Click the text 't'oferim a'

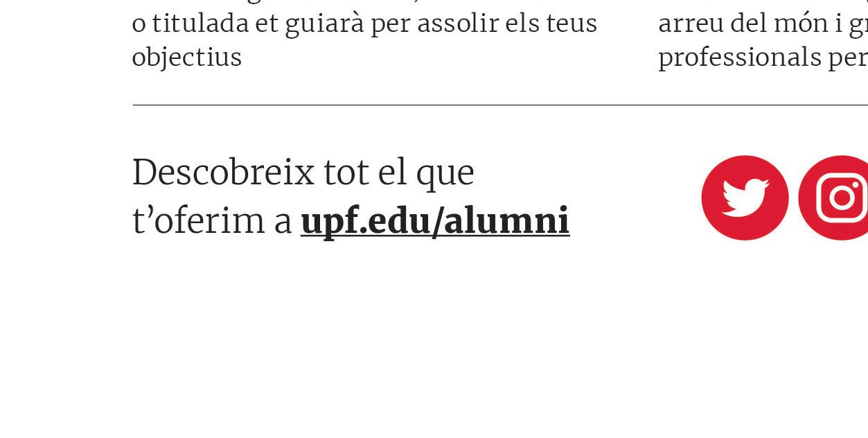[x=212, y=221]
